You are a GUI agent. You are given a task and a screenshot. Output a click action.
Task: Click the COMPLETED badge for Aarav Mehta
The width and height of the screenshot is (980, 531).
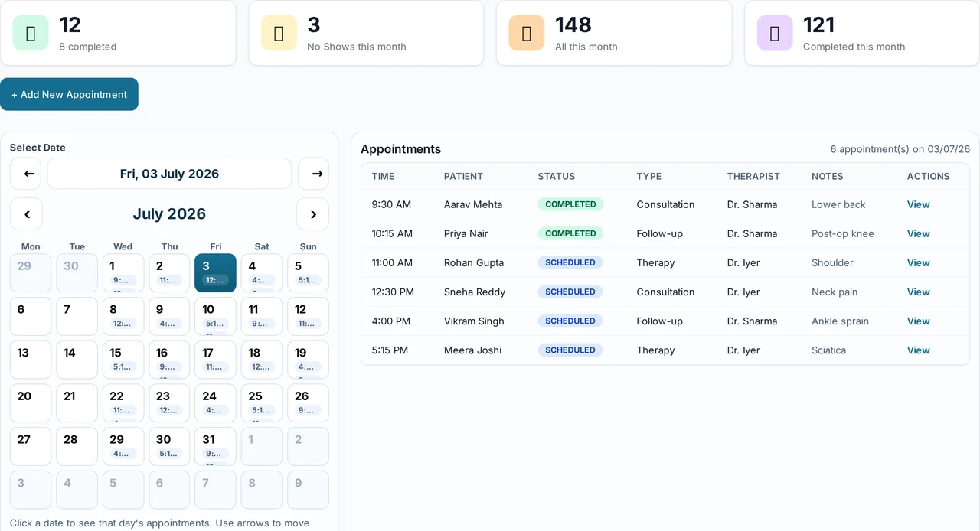[x=570, y=204]
